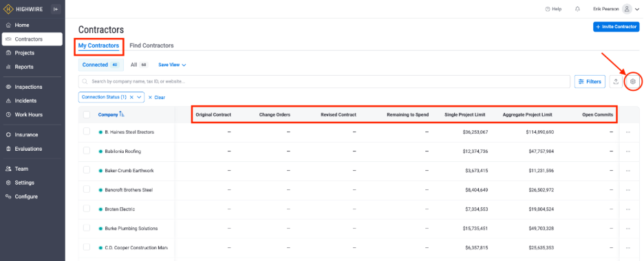Image resolution: width=644 pixels, height=261 pixels.
Task: Click the $36,253,067 single project limit value
Action: point(475,132)
